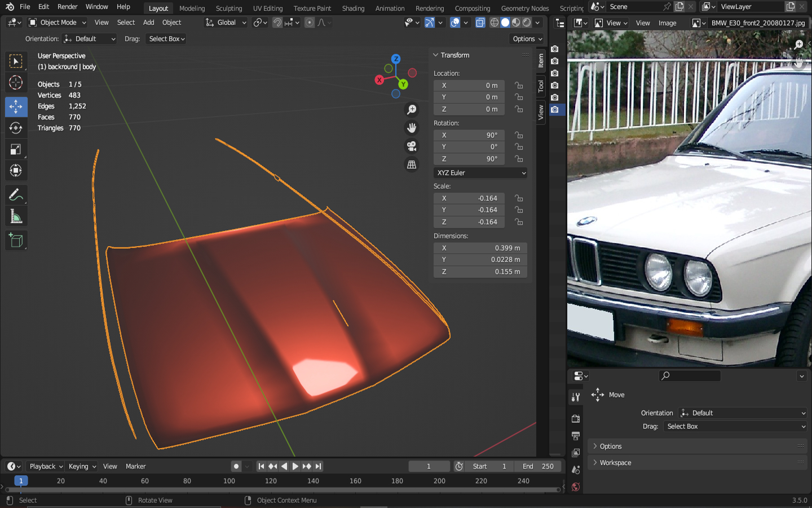Click the Blender logo menu
This screenshot has width=812, height=508.
(x=10, y=7)
